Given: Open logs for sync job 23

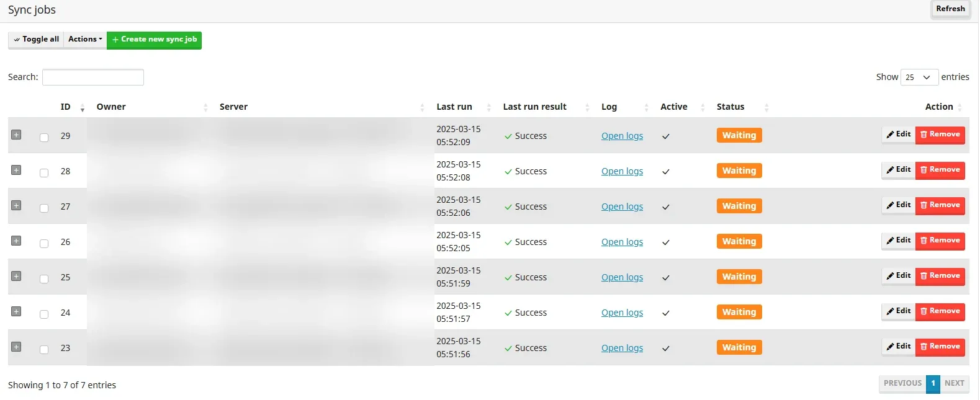Looking at the screenshot, I should (622, 348).
